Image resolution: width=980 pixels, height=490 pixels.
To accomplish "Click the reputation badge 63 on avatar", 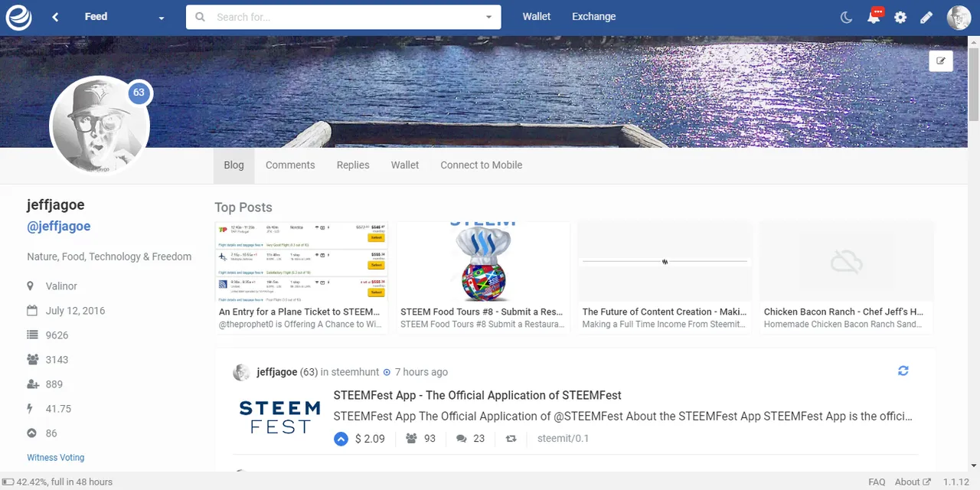I will pyautogui.click(x=139, y=93).
